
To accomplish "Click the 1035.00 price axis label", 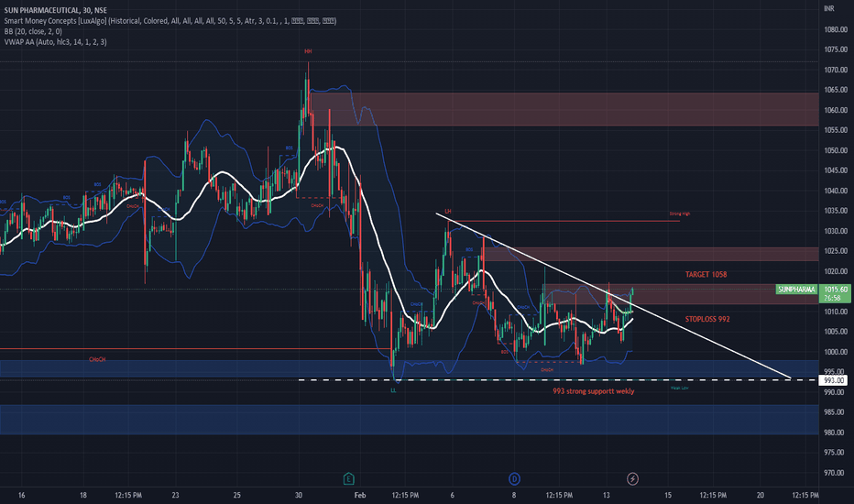I will [x=836, y=211].
